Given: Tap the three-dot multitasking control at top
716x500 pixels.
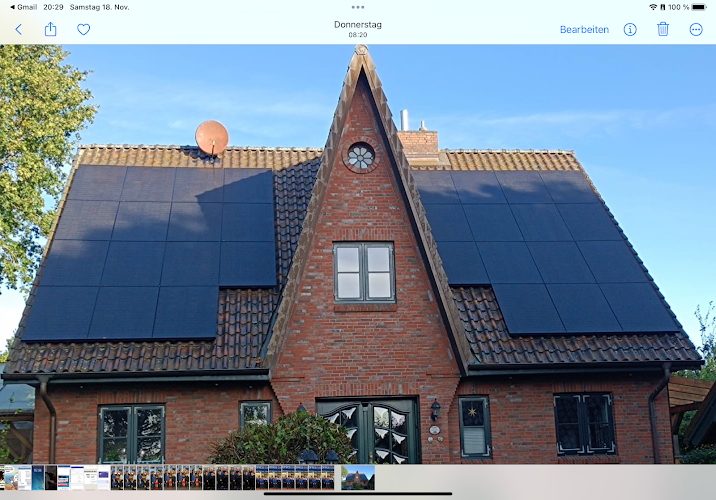Looking at the screenshot, I should [358, 7].
